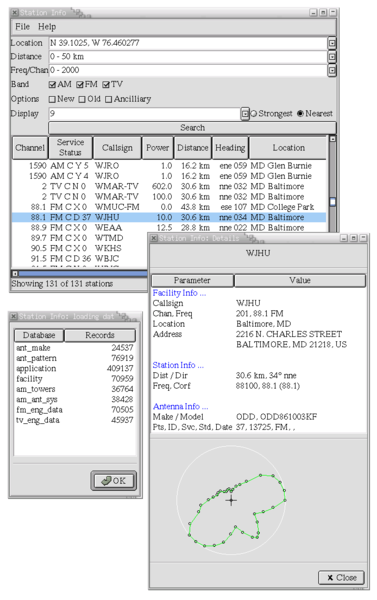Click the Distance range field
This screenshot has height=600, width=377.
pyautogui.click(x=187, y=57)
